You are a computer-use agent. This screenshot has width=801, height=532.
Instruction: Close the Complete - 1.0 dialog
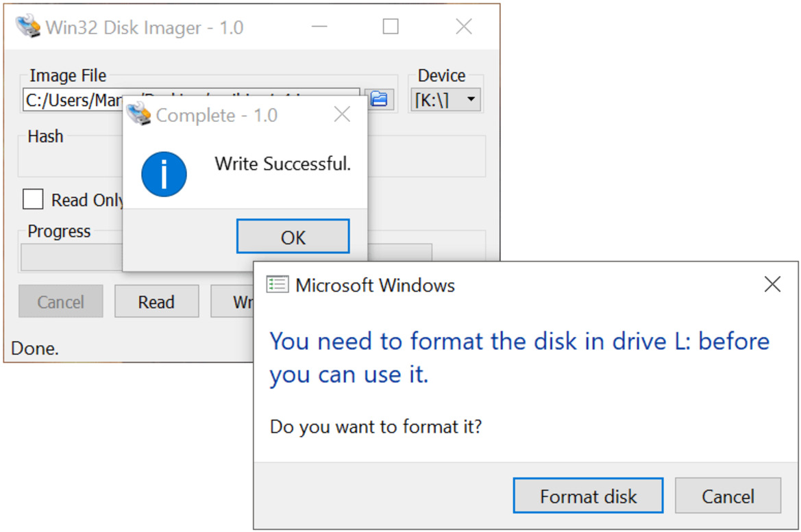343,114
